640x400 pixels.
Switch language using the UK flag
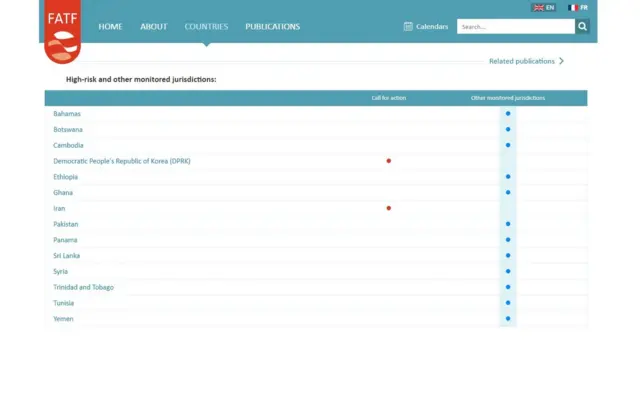(x=539, y=7)
